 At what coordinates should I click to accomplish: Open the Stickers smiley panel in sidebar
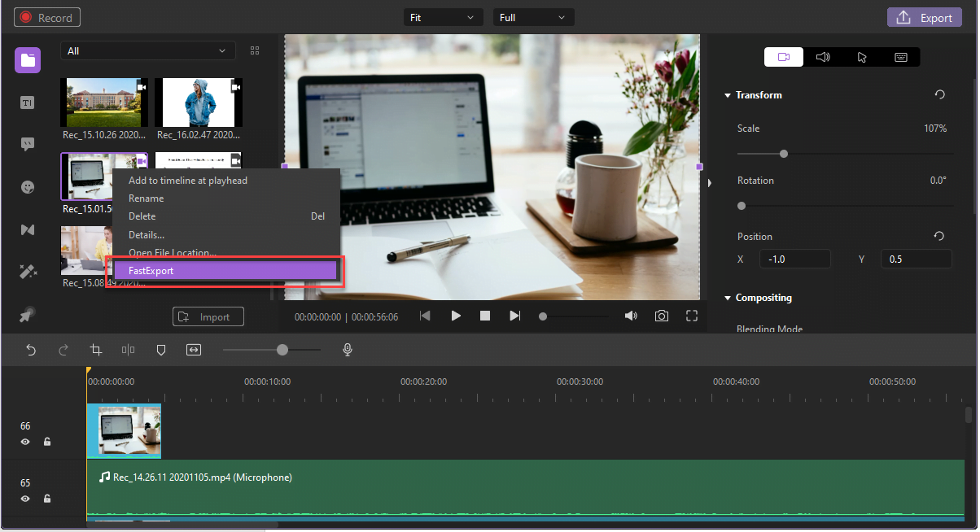(x=28, y=187)
